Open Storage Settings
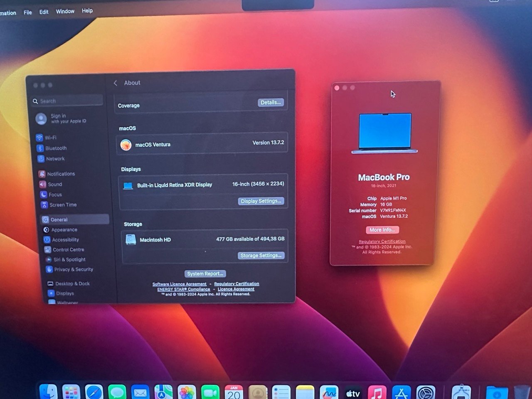Image resolution: width=532 pixels, height=399 pixels. (x=261, y=256)
